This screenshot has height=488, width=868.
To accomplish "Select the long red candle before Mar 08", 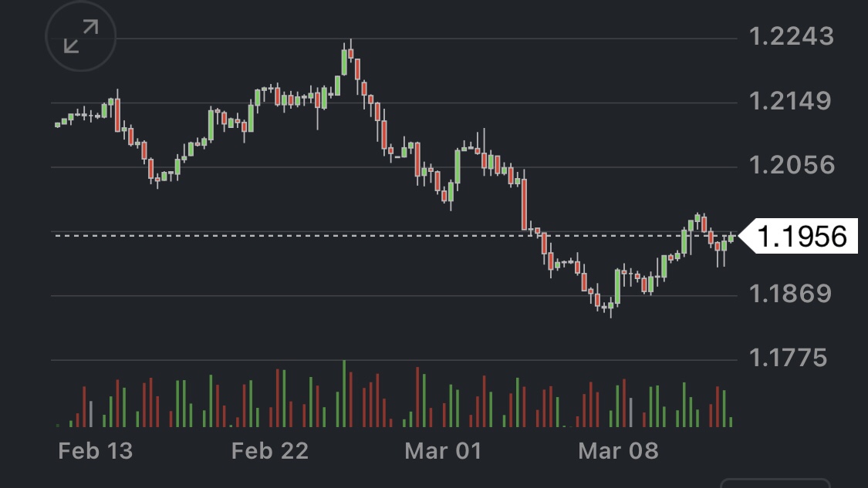I will point(524,204).
